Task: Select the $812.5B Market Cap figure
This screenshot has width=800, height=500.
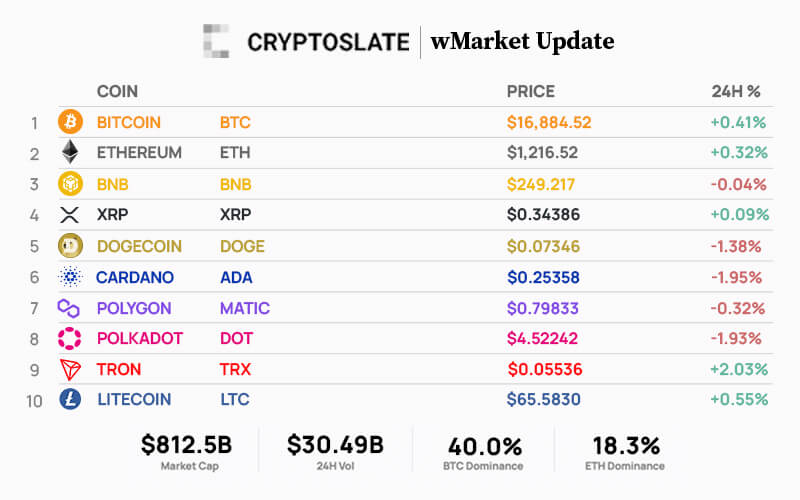Action: 187,445
